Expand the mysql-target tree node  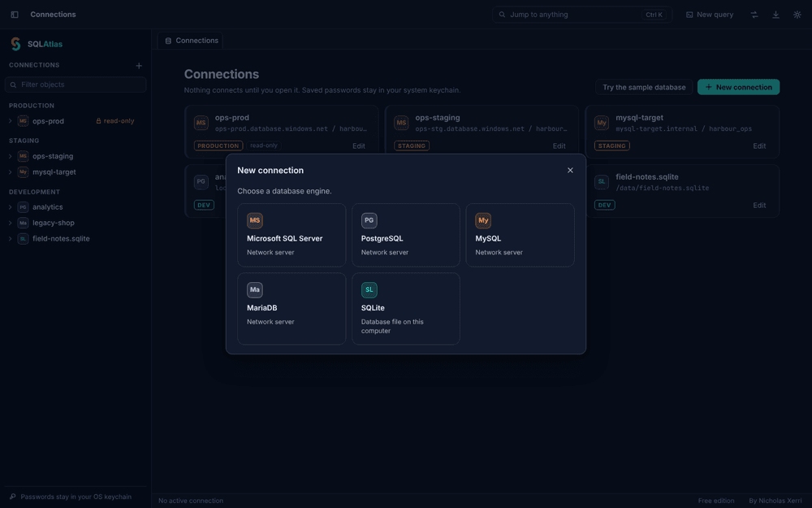click(11, 172)
